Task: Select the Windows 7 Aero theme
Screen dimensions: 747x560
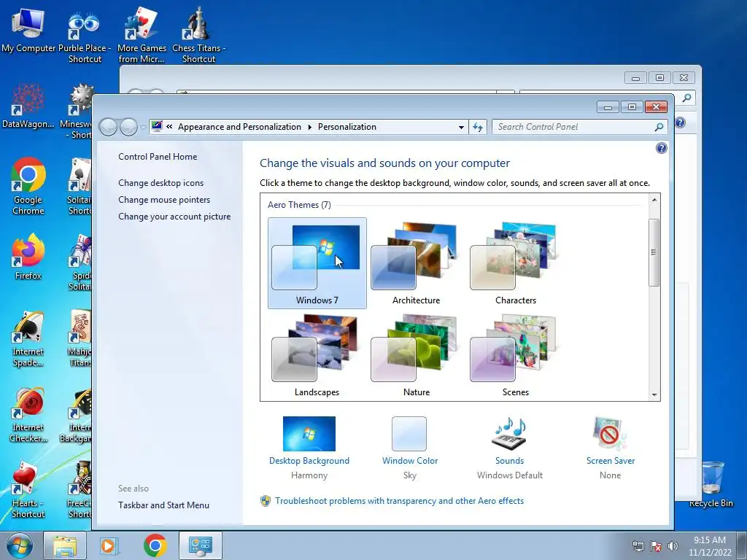Action: (317, 262)
